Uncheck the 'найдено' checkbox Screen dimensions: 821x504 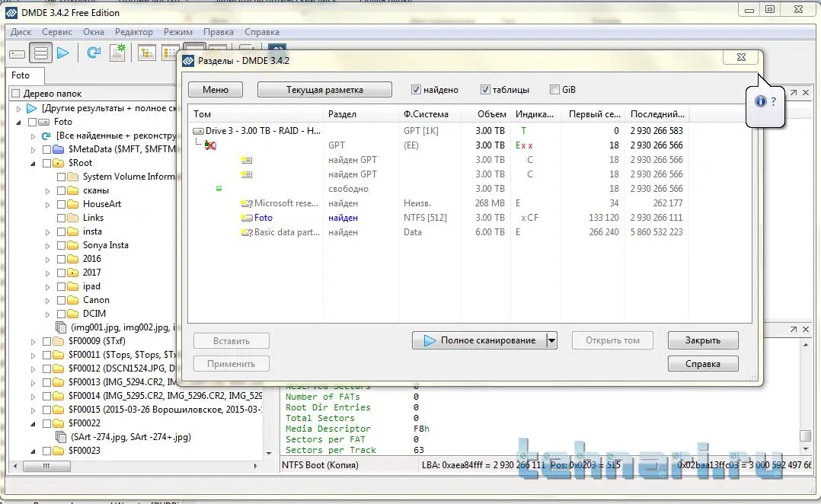[416, 90]
